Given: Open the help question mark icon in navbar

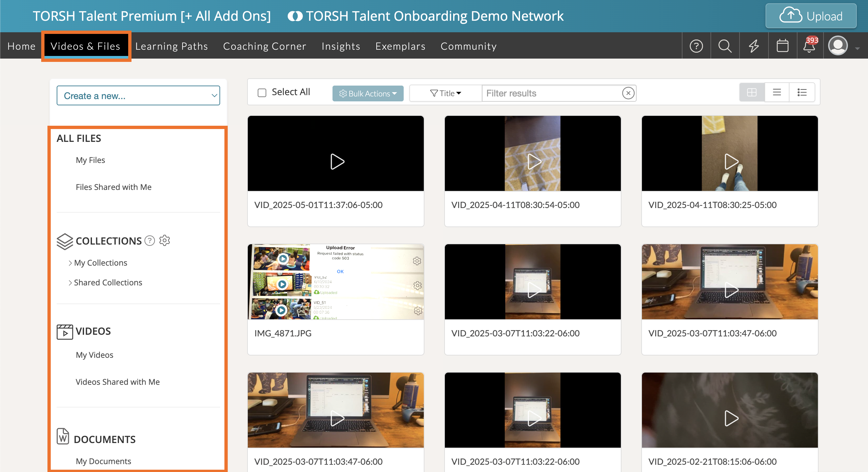Looking at the screenshot, I should (x=696, y=46).
